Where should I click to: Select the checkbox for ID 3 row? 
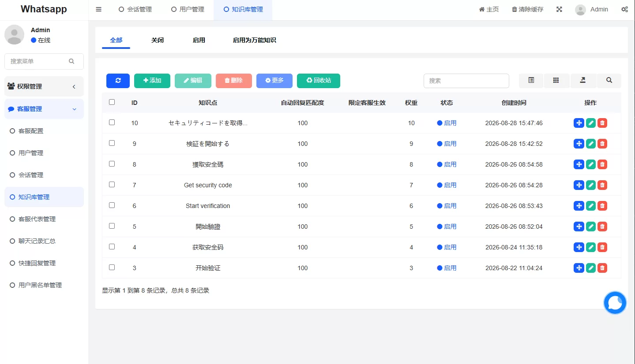coord(112,267)
